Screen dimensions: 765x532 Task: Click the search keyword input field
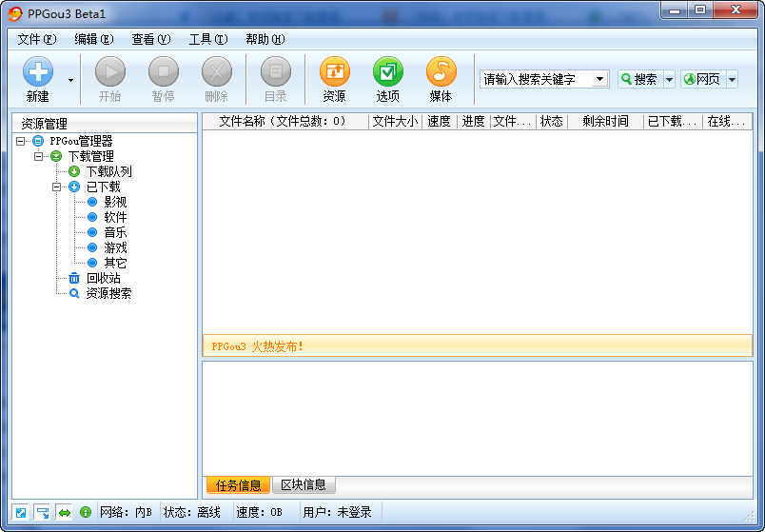coord(536,79)
